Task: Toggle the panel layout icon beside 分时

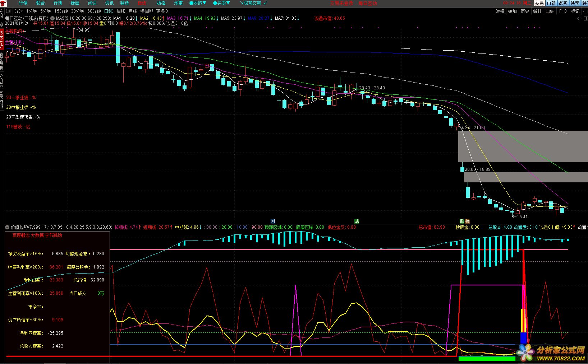Action: point(9,11)
